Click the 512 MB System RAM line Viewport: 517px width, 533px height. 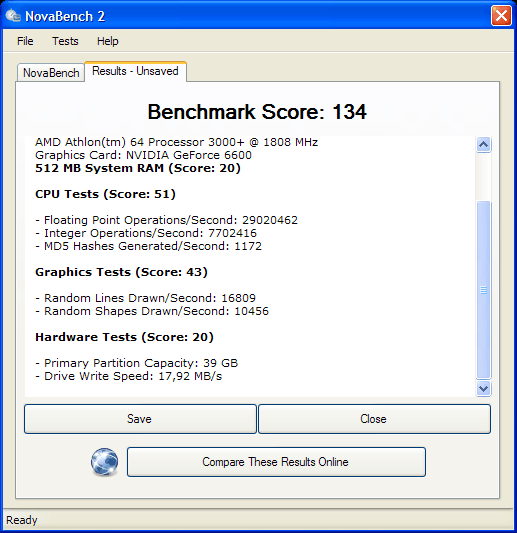click(x=138, y=168)
